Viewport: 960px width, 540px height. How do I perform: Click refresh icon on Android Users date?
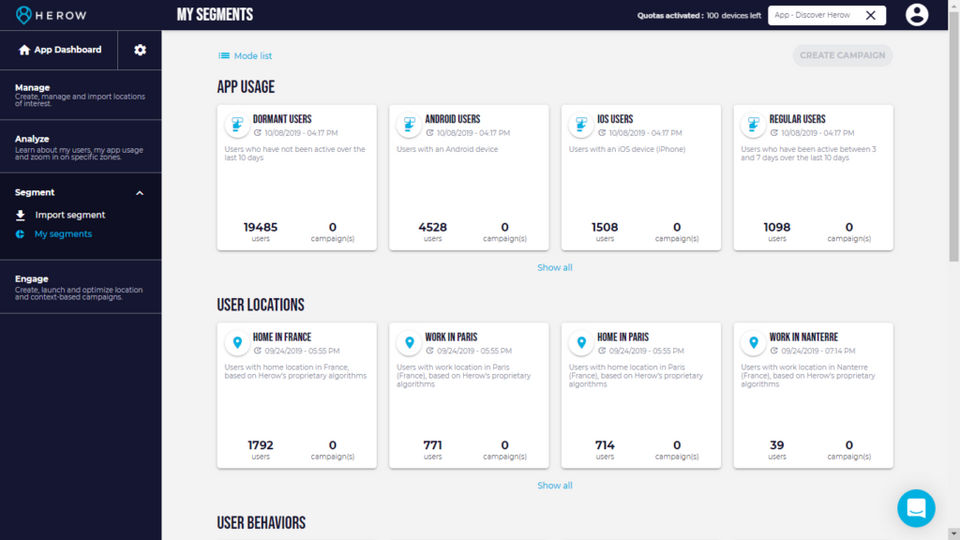point(429,133)
